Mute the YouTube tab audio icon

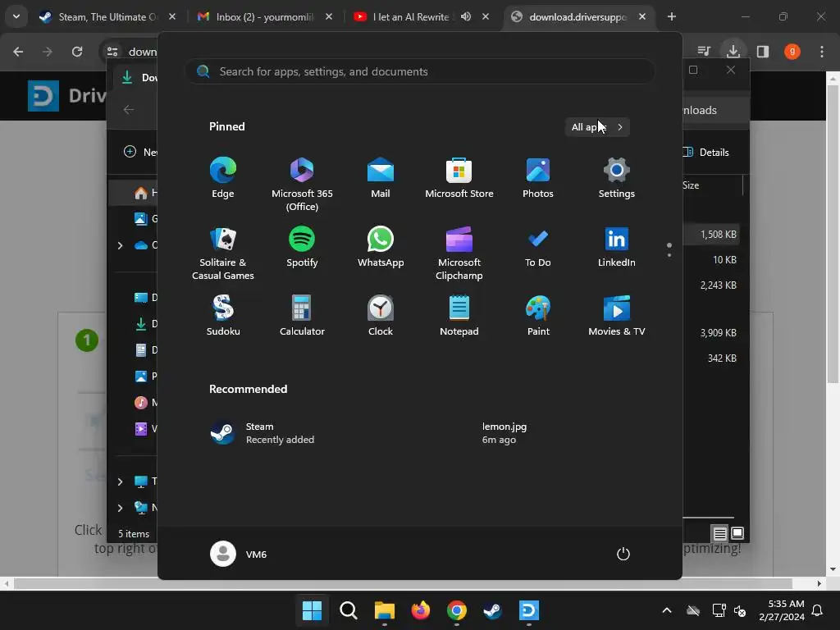click(x=466, y=16)
